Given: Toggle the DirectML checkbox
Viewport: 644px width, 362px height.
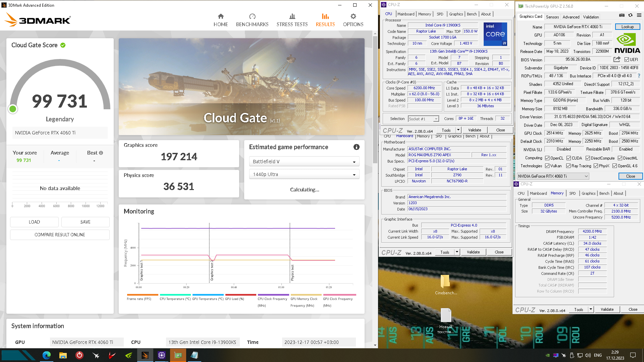Looking at the screenshot, I should point(620,158).
